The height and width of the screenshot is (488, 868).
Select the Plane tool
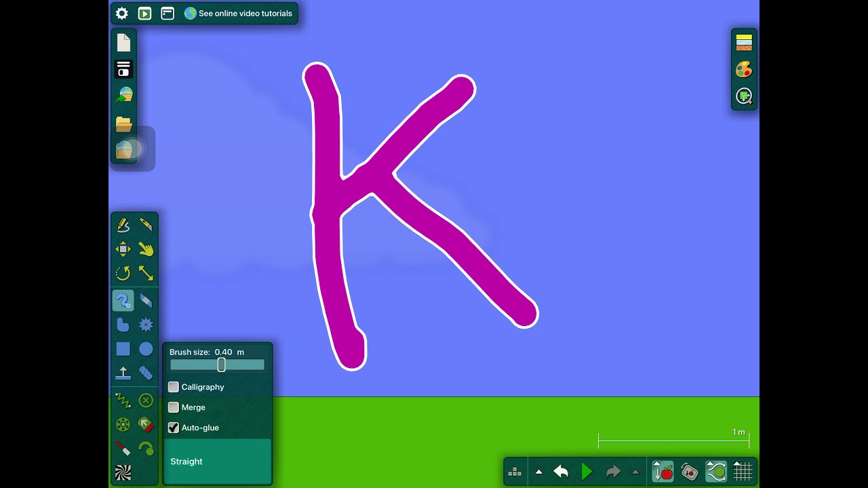coord(123,373)
